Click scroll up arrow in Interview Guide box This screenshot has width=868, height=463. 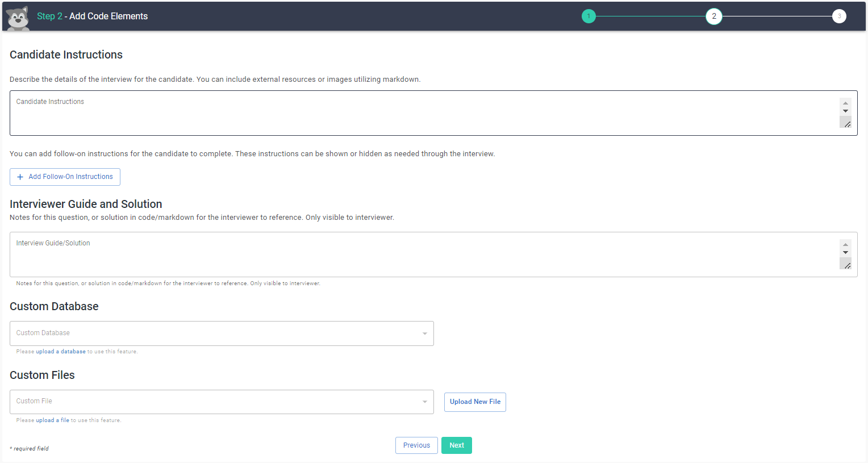click(845, 245)
